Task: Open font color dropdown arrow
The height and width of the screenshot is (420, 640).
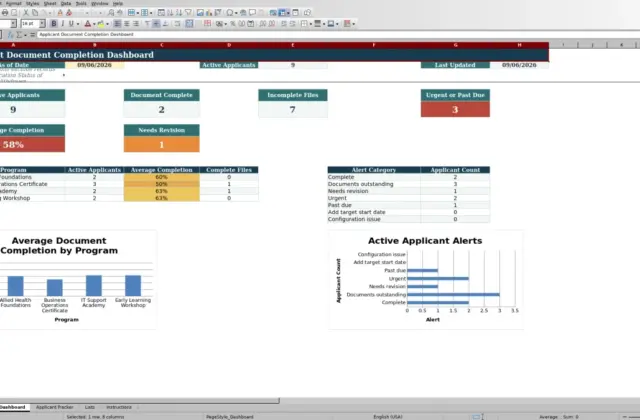Action: click(x=94, y=24)
